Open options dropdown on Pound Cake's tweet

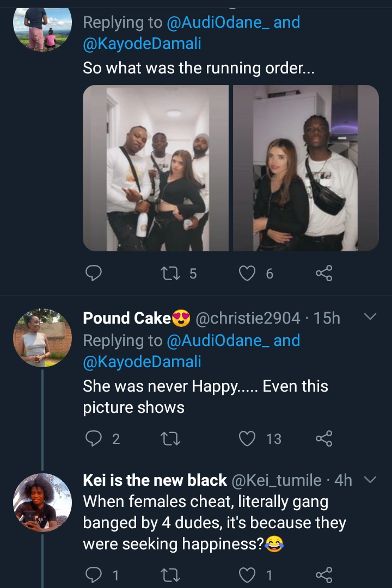[370, 317]
